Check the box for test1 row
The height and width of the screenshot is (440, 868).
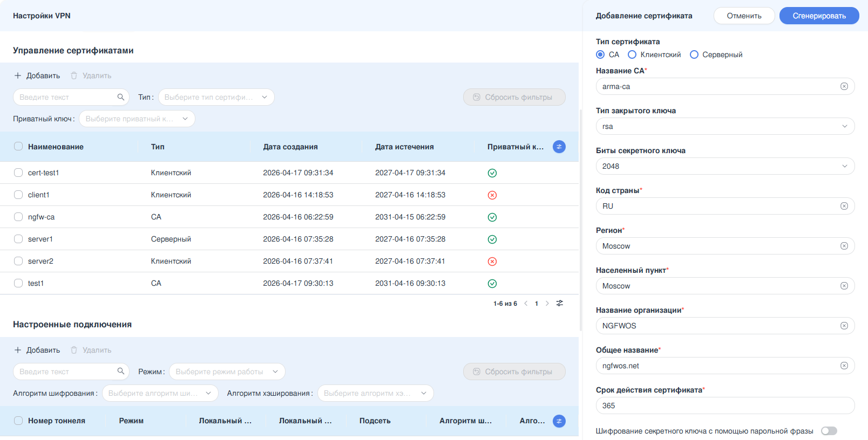pos(18,283)
